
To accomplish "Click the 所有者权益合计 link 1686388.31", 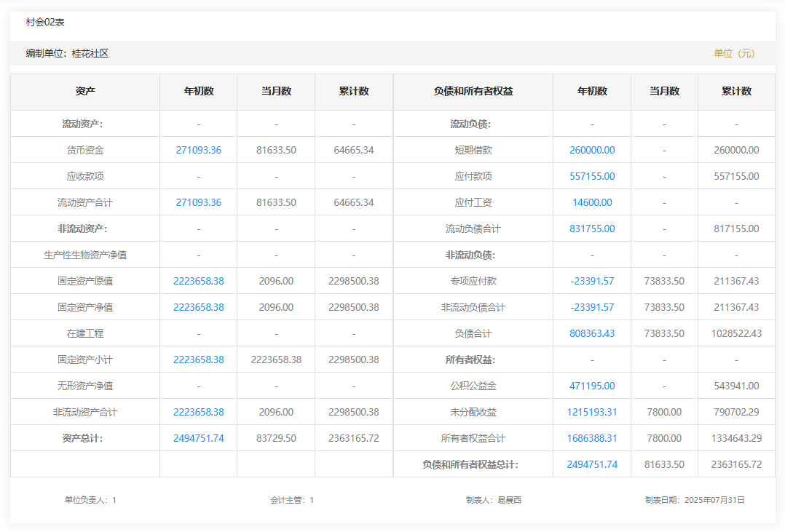I will pos(591,438).
